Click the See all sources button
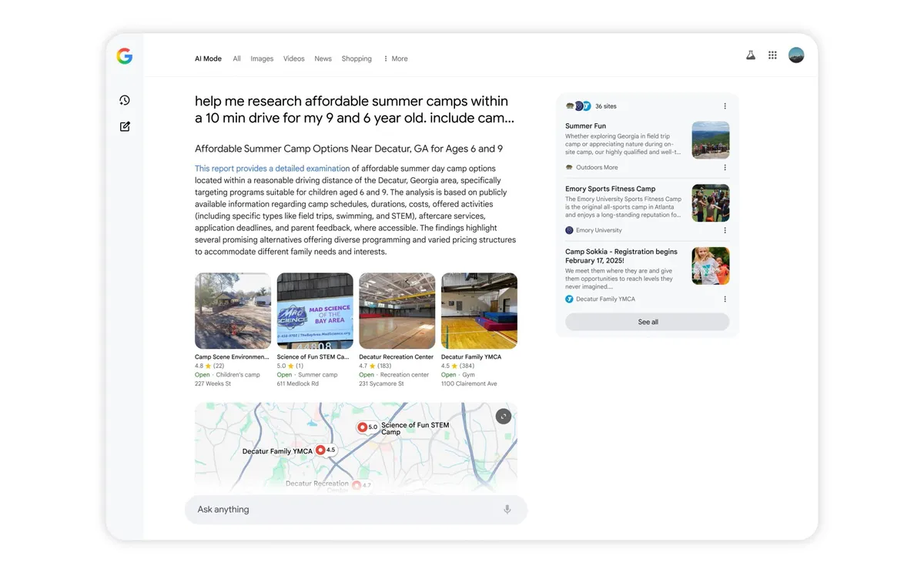 click(648, 322)
